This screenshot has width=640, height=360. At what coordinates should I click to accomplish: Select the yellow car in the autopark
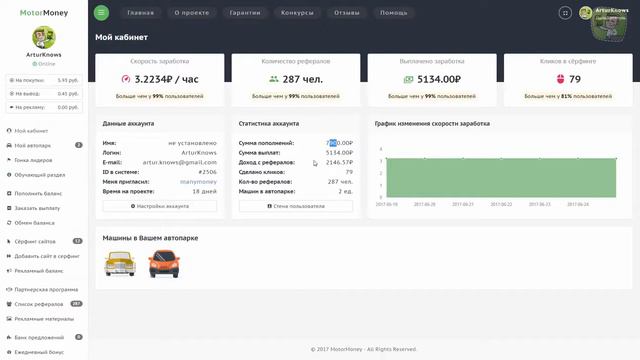(120, 264)
